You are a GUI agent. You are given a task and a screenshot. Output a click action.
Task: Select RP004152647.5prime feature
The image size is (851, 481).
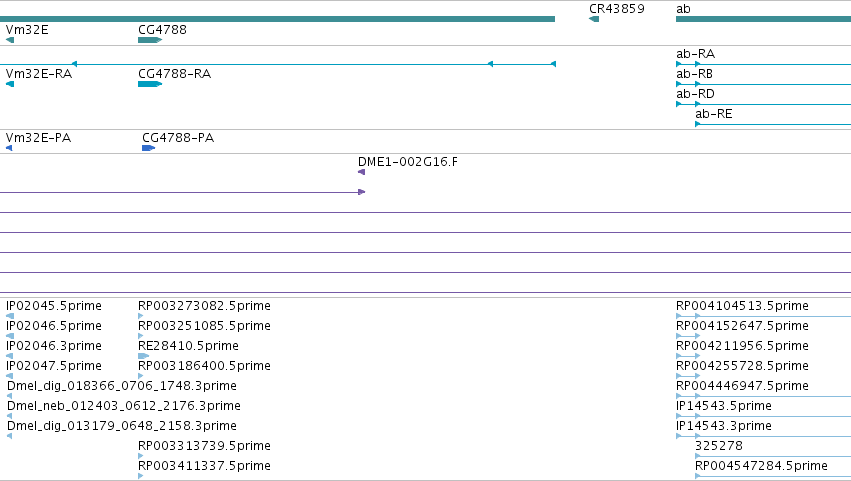(x=742, y=326)
